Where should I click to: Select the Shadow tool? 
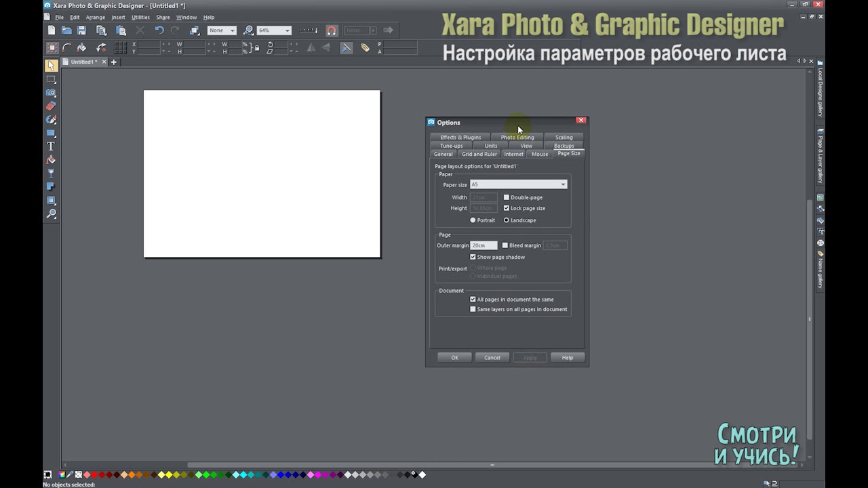[51, 187]
